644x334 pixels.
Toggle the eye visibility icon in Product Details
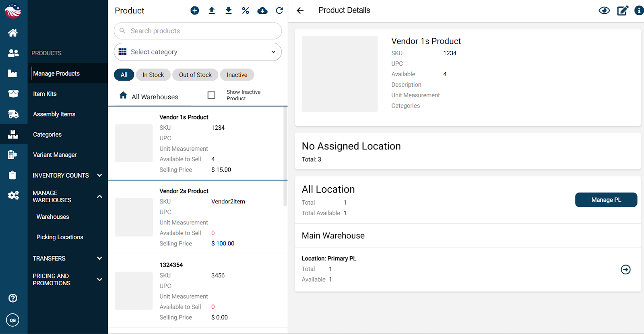coord(604,10)
